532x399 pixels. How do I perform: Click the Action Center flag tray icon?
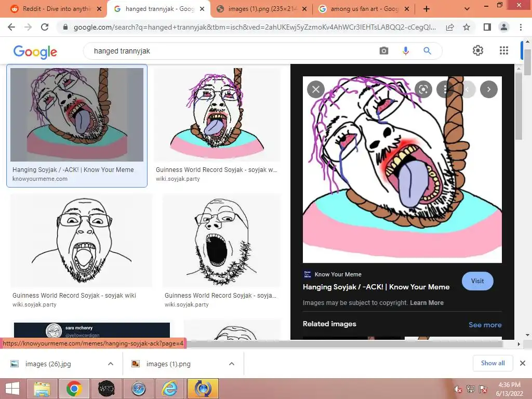tap(483, 389)
